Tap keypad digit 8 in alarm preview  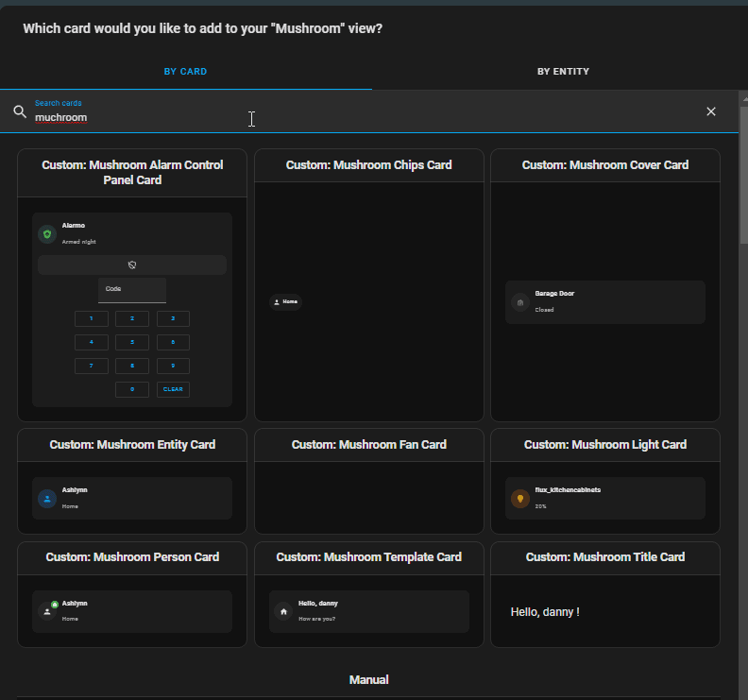pos(132,366)
